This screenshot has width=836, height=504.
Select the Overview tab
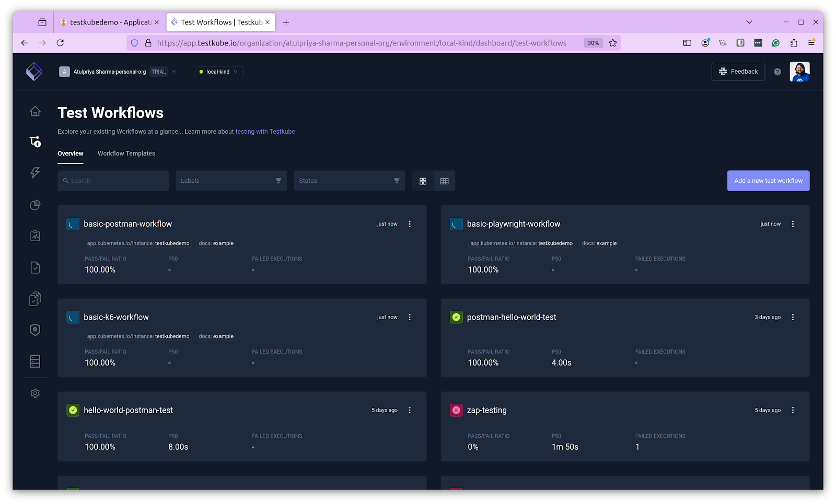pyautogui.click(x=71, y=154)
